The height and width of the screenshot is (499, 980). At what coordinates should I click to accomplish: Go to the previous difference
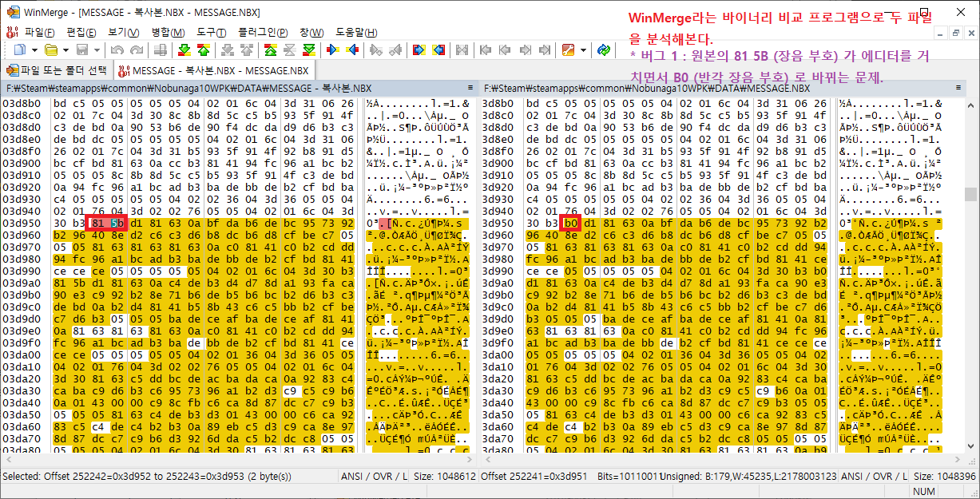(x=203, y=50)
